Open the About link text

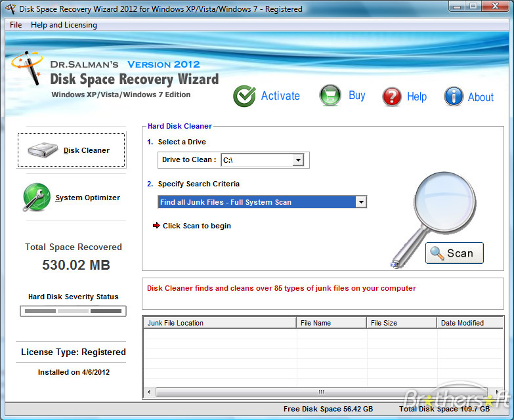pyautogui.click(x=481, y=97)
